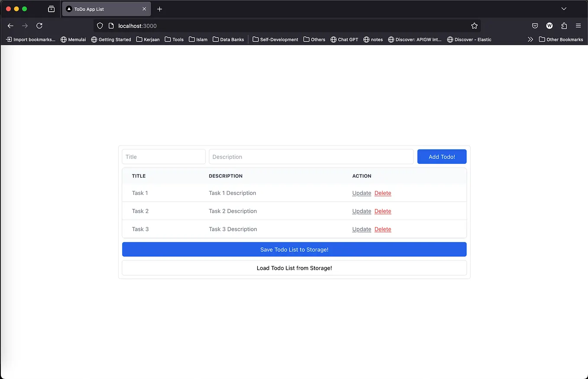Screen dimensions: 588x379
Task: Click Save Todo List to Storage!
Action: pyautogui.click(x=294, y=249)
